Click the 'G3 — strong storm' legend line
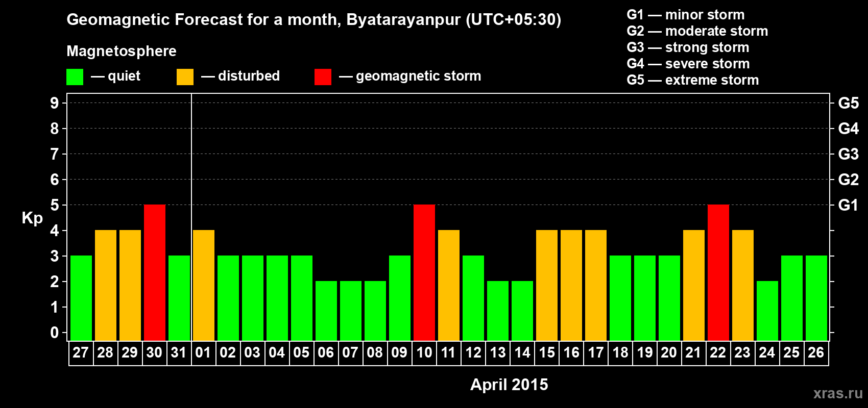The width and height of the screenshot is (868, 408). (688, 47)
